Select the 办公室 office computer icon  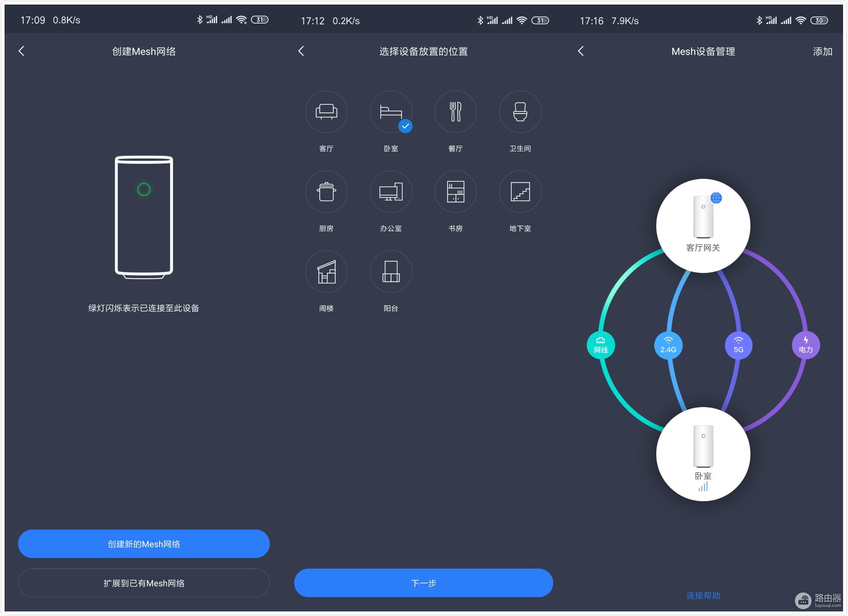pos(391,192)
